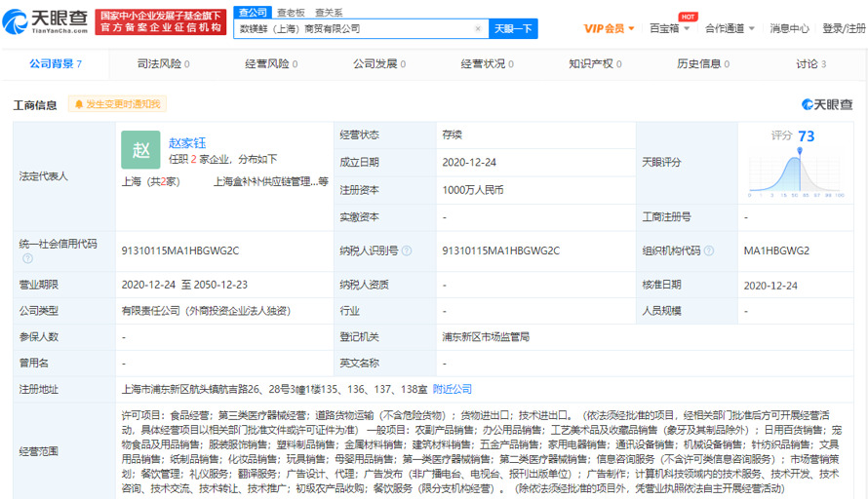This screenshot has width=868, height=500.
Task: Switch to the 查公司 search tab
Action: (253, 12)
